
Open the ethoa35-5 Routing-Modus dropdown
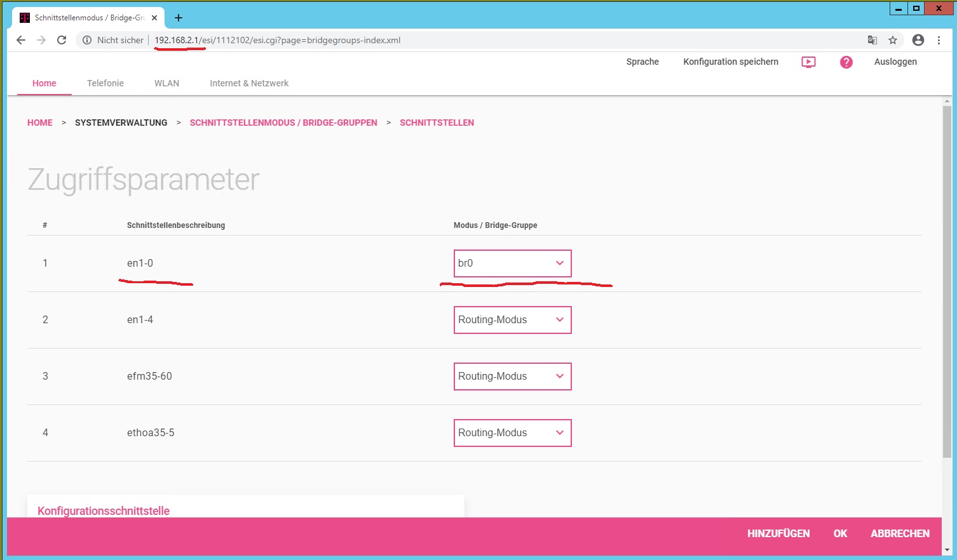pos(513,433)
